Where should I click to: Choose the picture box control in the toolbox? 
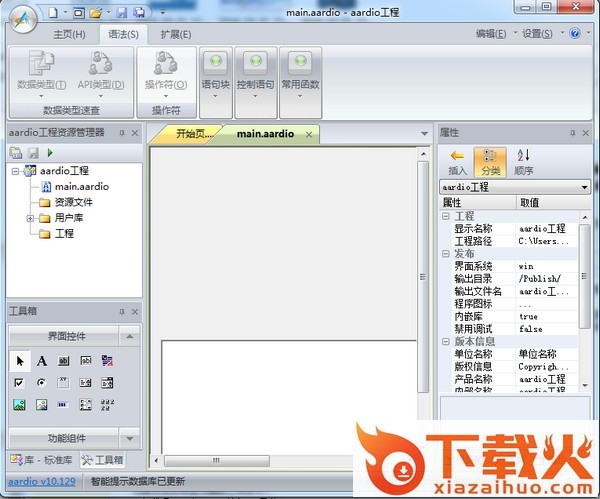pos(19,405)
